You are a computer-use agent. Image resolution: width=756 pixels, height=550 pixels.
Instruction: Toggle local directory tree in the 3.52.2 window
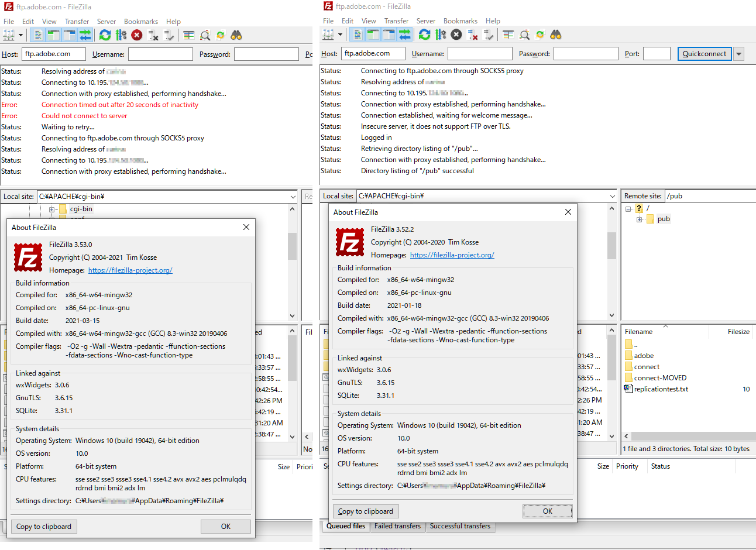373,35
